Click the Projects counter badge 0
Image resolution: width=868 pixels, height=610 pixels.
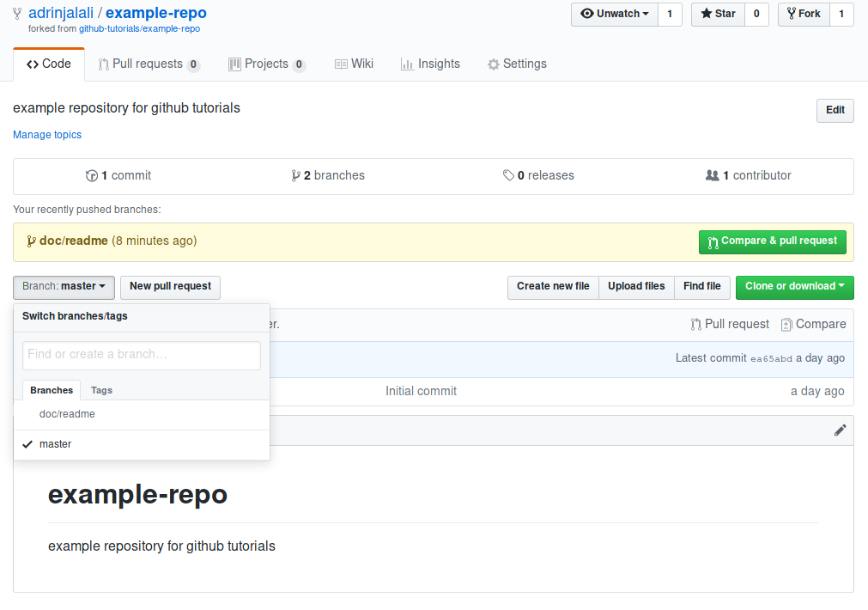299,64
